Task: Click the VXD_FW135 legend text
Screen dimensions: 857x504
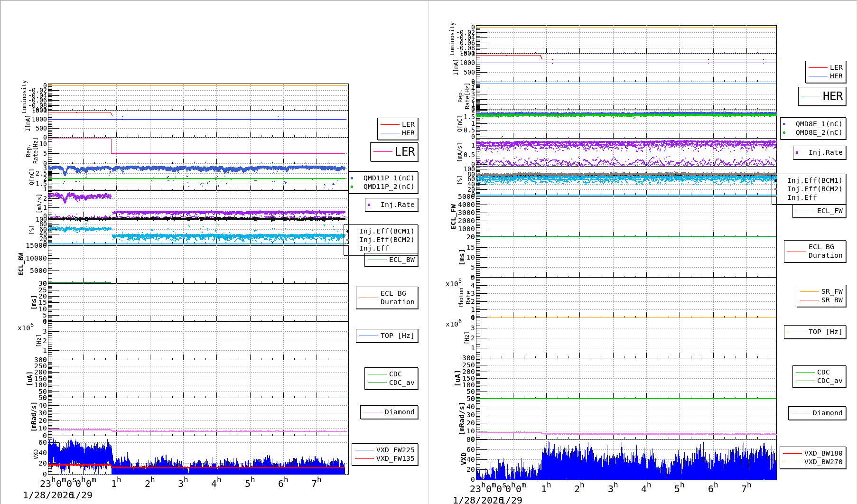Action: [395, 458]
